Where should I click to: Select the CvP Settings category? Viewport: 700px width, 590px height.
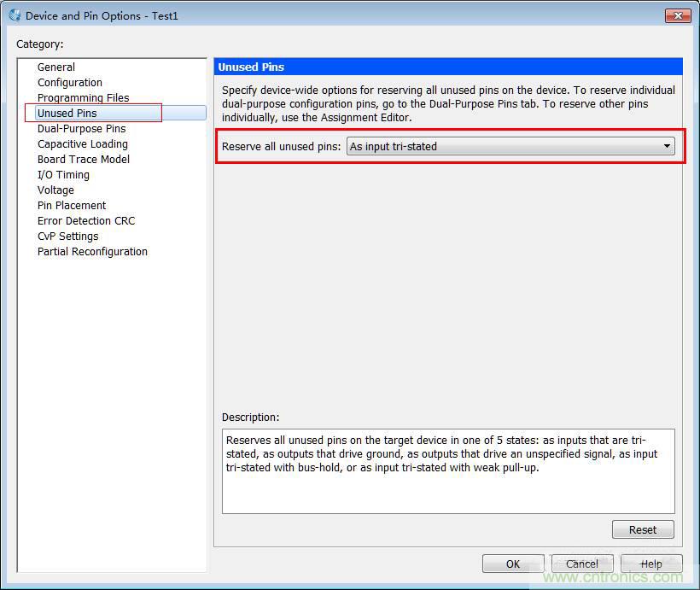pos(67,237)
